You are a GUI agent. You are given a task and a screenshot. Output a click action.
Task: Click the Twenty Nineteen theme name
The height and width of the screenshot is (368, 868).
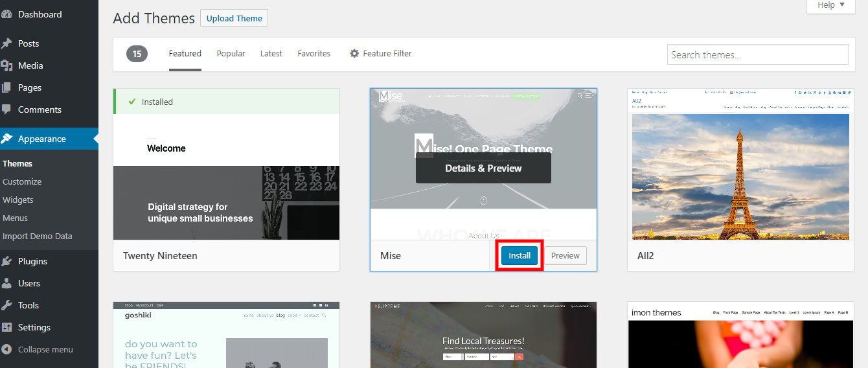pos(160,256)
